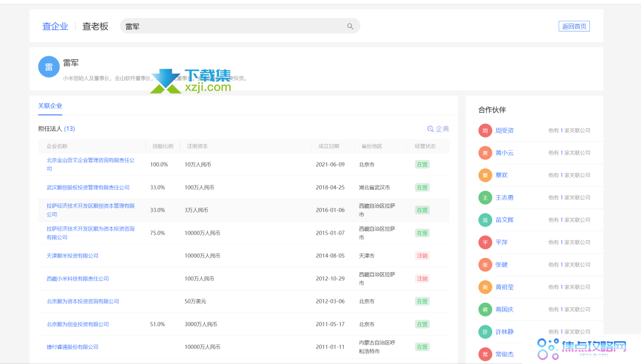This screenshot has height=364, width=641.
Task: Click 许林静's avatar circle
Action: 485,332
